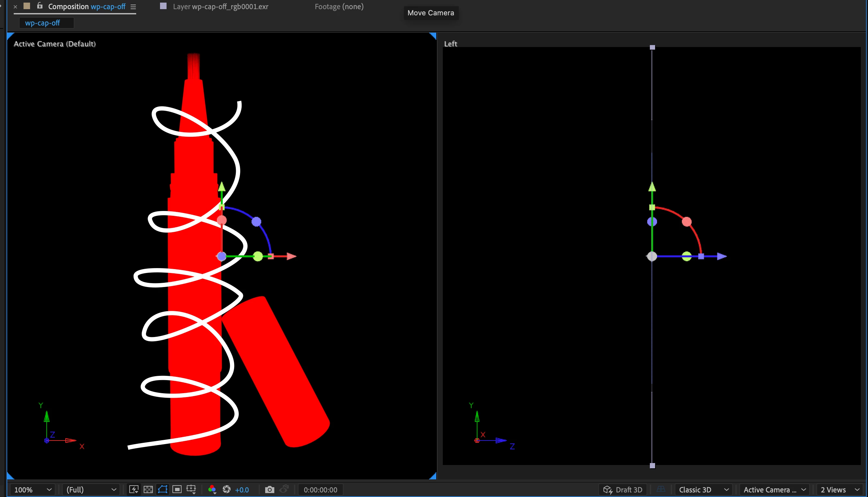This screenshot has width=868, height=497.
Task: Open the 100% magnification dropdown
Action: click(x=33, y=490)
